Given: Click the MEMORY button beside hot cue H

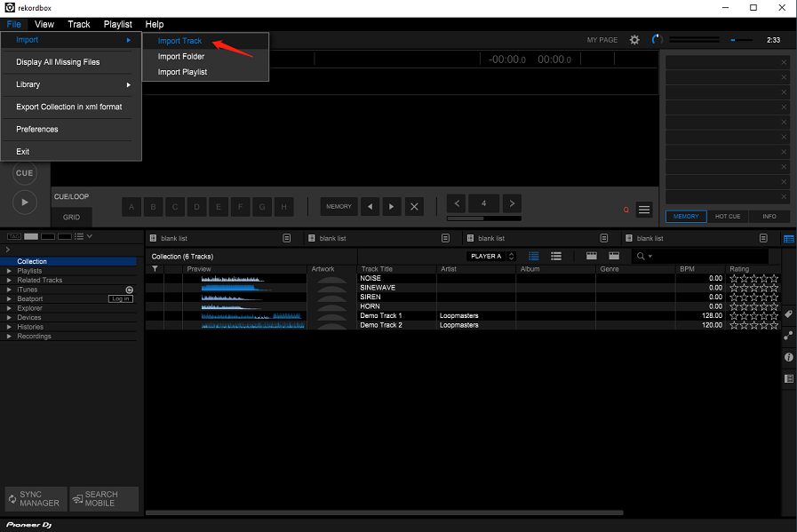Looking at the screenshot, I should (x=339, y=206).
